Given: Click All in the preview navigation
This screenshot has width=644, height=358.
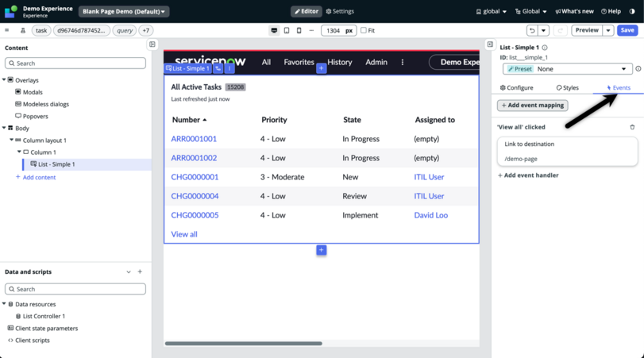Looking at the screenshot, I should [x=266, y=62].
